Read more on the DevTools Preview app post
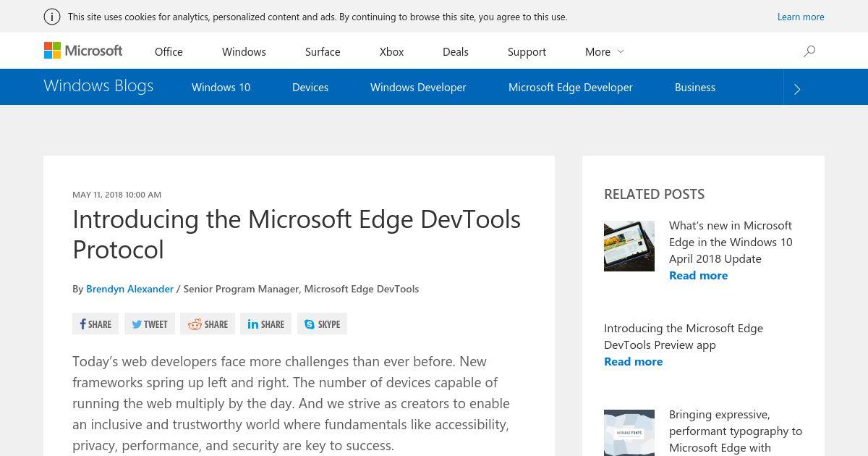Image resolution: width=868 pixels, height=456 pixels. (x=633, y=361)
